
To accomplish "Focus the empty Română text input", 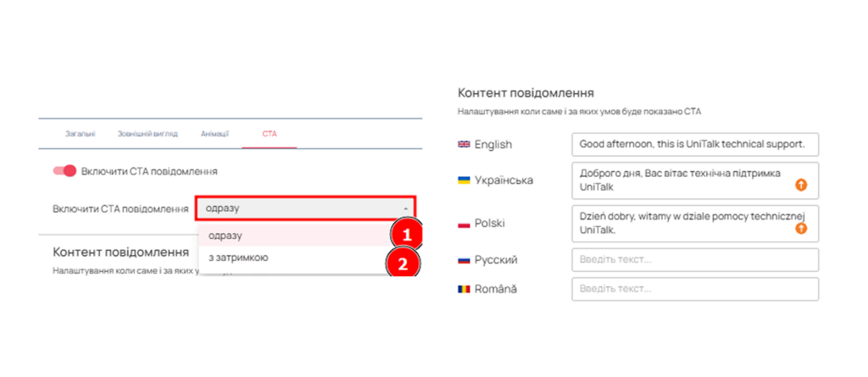I will point(695,289).
